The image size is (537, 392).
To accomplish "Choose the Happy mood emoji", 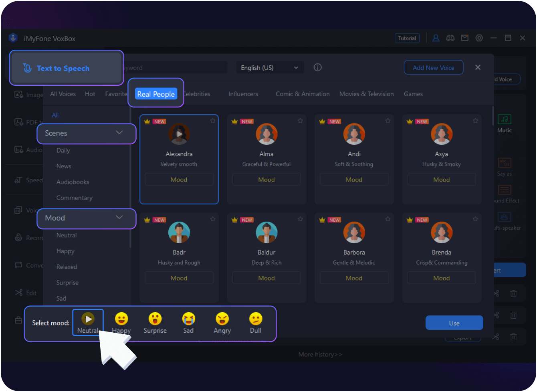I will click(121, 319).
